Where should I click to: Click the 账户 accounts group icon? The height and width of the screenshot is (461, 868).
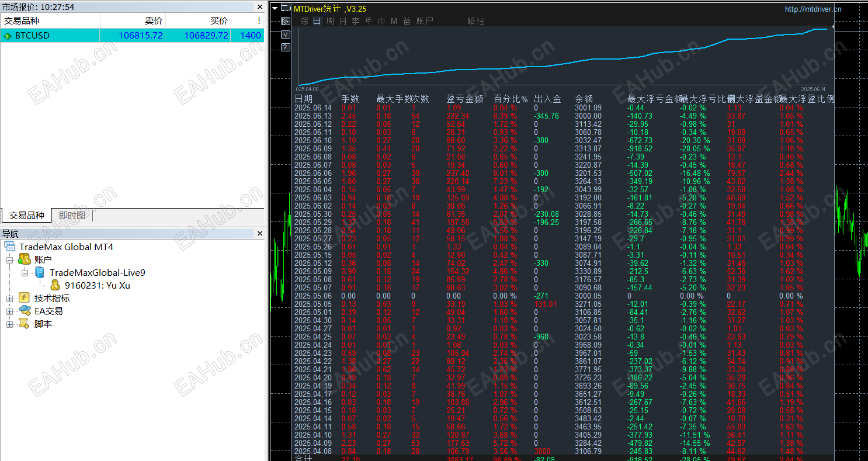pos(25,259)
